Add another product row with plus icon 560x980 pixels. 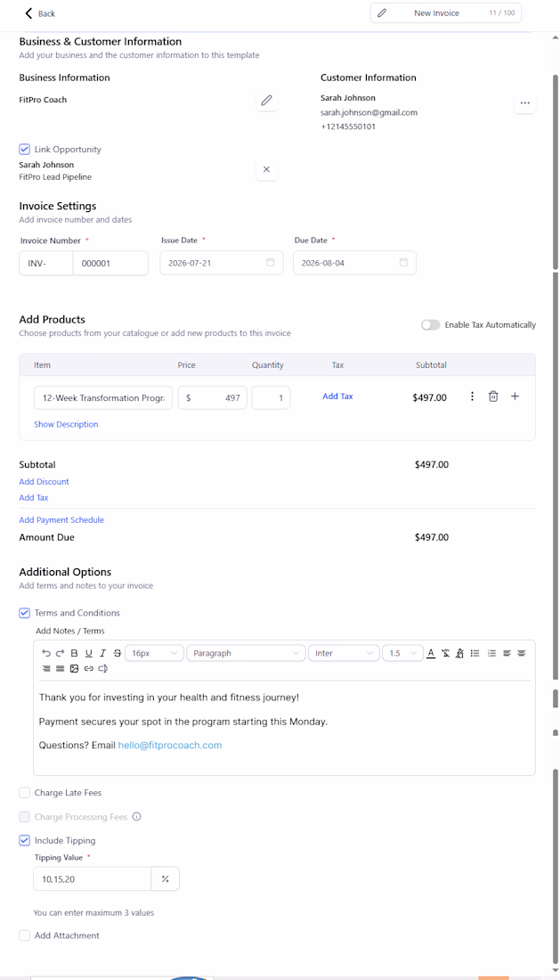click(515, 396)
